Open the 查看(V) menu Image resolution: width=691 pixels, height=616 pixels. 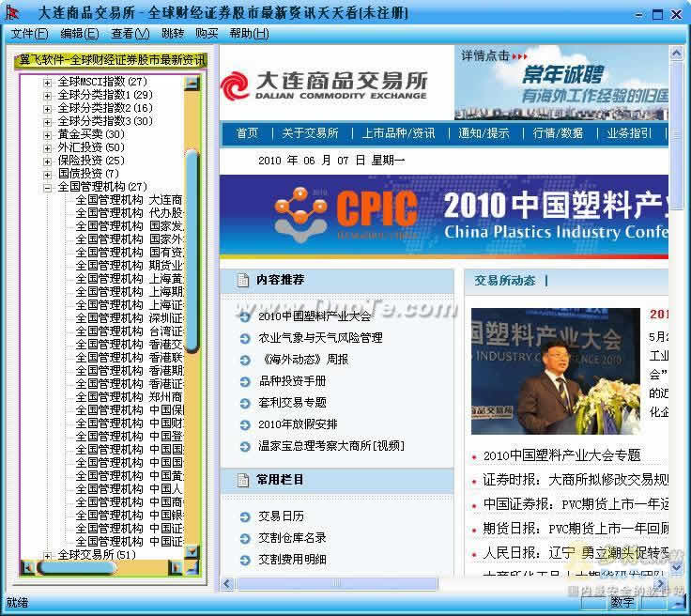point(131,34)
